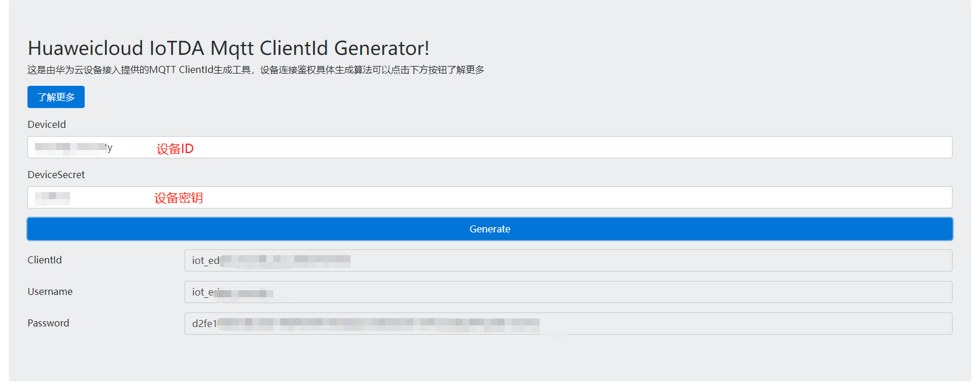The width and height of the screenshot is (980, 386).
Task: Click the DeviceSecret label text
Action: pos(56,175)
